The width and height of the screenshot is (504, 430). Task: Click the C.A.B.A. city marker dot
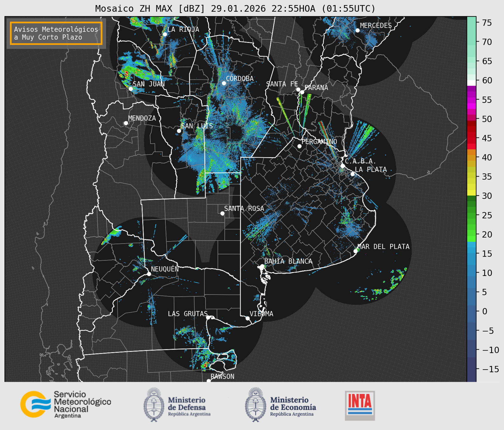343,166
